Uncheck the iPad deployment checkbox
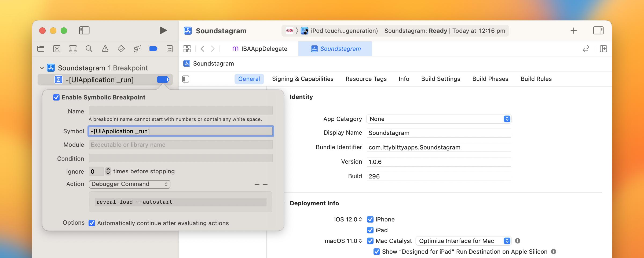This screenshot has width=644, height=258. point(370,230)
